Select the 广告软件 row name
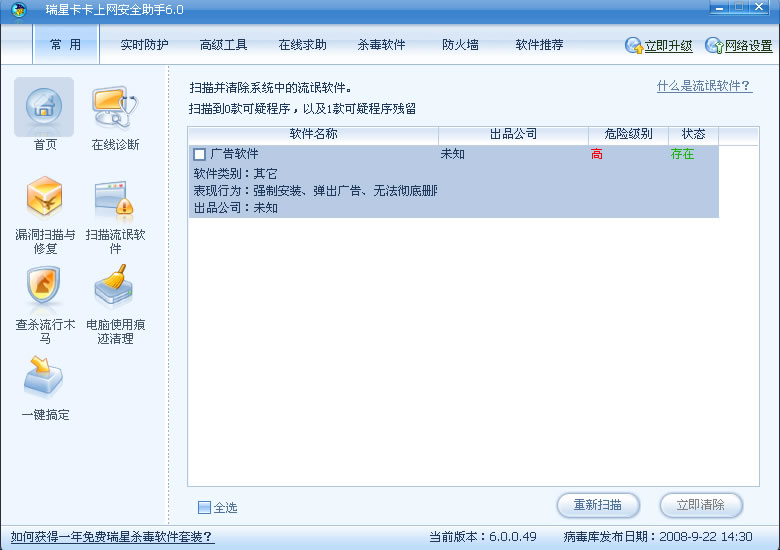This screenshot has width=780, height=550. (x=234, y=154)
